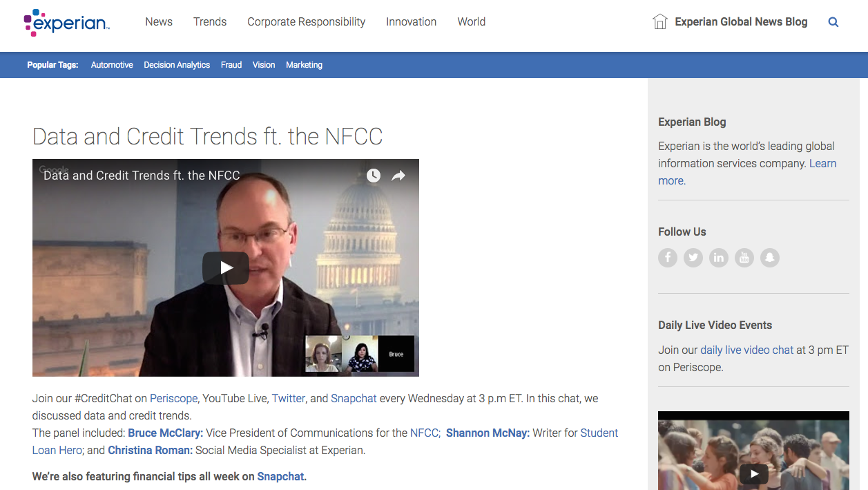Open Experian's YouTube icon
The height and width of the screenshot is (490, 868).
pyautogui.click(x=744, y=258)
